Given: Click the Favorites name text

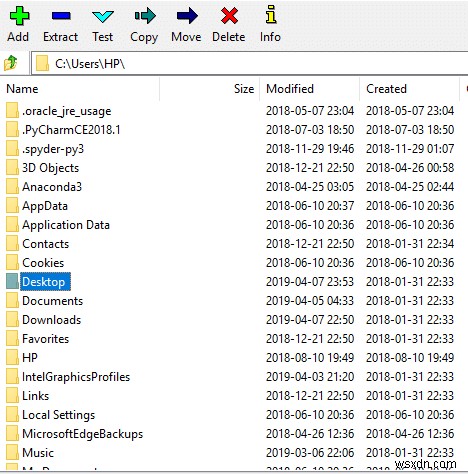Looking at the screenshot, I should (46, 339).
